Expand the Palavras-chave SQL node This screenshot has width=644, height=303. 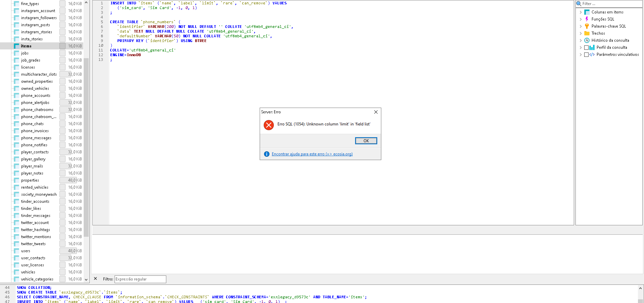pyautogui.click(x=581, y=26)
